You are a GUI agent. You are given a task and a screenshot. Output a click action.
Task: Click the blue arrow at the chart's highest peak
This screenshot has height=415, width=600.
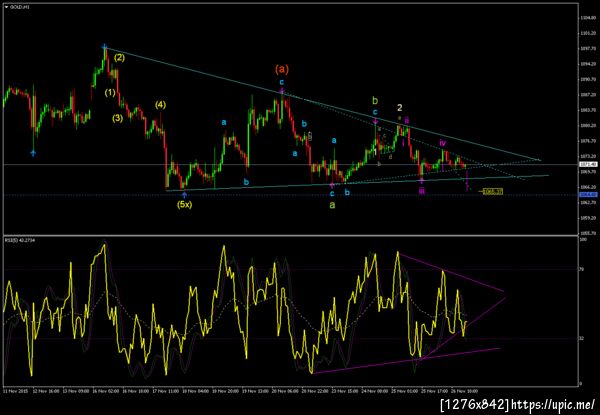tap(104, 46)
